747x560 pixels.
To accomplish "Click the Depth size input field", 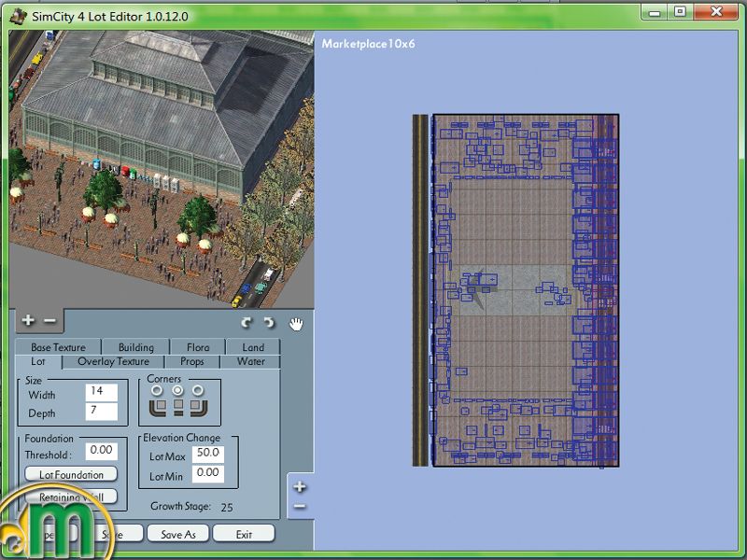I will click(102, 411).
